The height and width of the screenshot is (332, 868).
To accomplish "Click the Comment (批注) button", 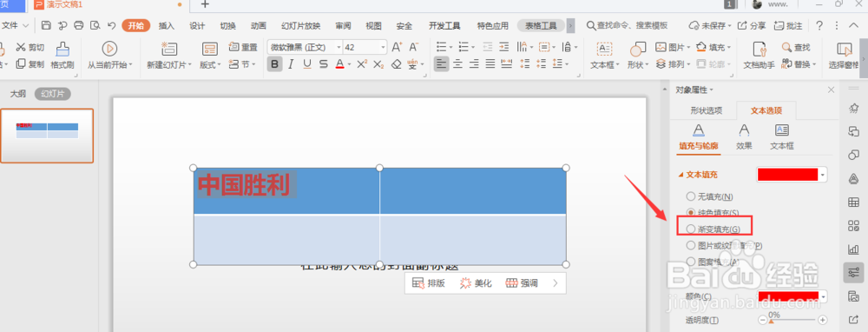I will (x=788, y=25).
